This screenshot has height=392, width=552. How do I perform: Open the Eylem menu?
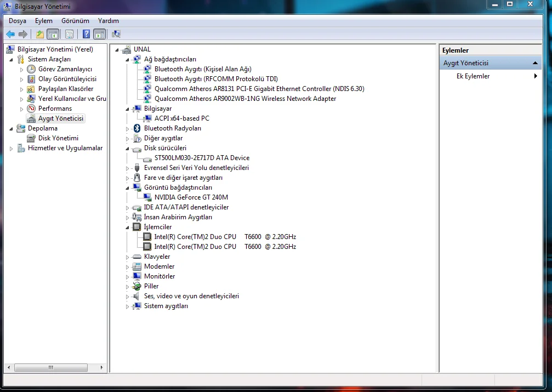pyautogui.click(x=44, y=20)
